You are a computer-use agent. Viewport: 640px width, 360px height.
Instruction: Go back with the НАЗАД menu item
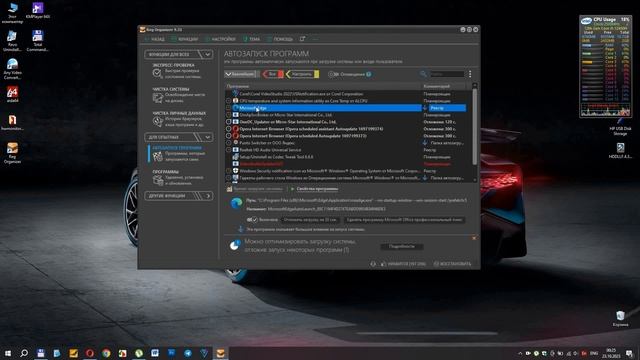coord(155,39)
